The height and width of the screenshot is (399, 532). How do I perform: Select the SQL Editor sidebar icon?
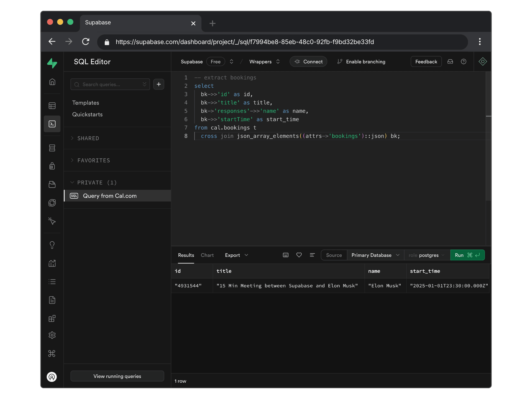tap(52, 124)
